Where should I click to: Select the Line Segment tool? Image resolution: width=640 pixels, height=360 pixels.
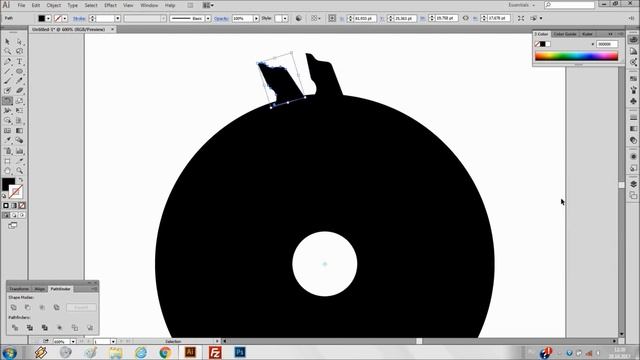pos(7,71)
